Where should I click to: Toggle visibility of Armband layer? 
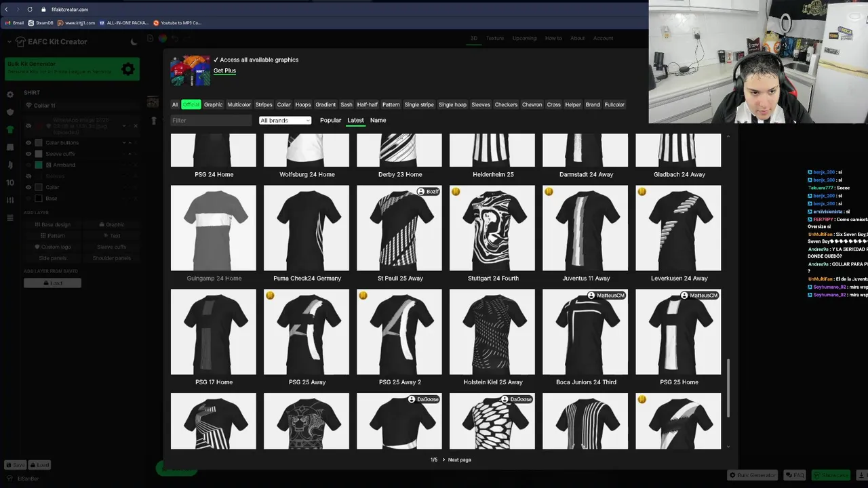(28, 165)
